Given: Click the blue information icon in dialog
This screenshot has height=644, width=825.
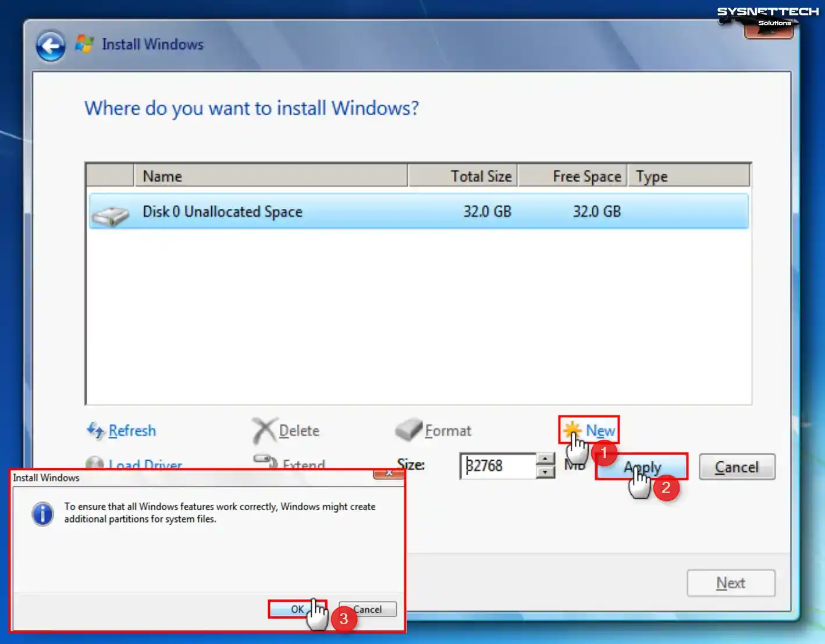Looking at the screenshot, I should click(x=42, y=514).
